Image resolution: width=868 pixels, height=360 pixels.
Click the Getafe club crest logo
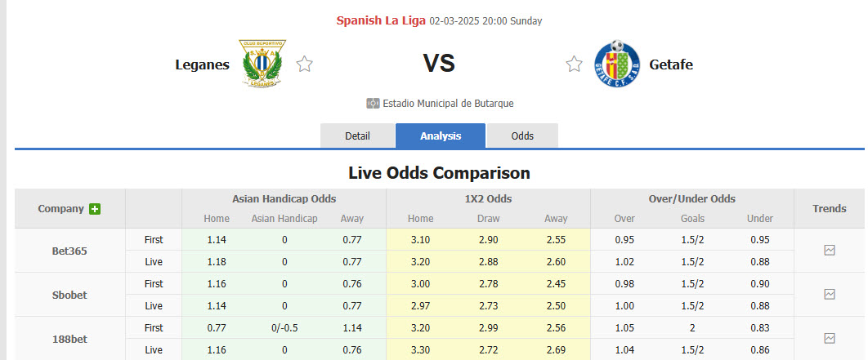pyautogui.click(x=617, y=64)
